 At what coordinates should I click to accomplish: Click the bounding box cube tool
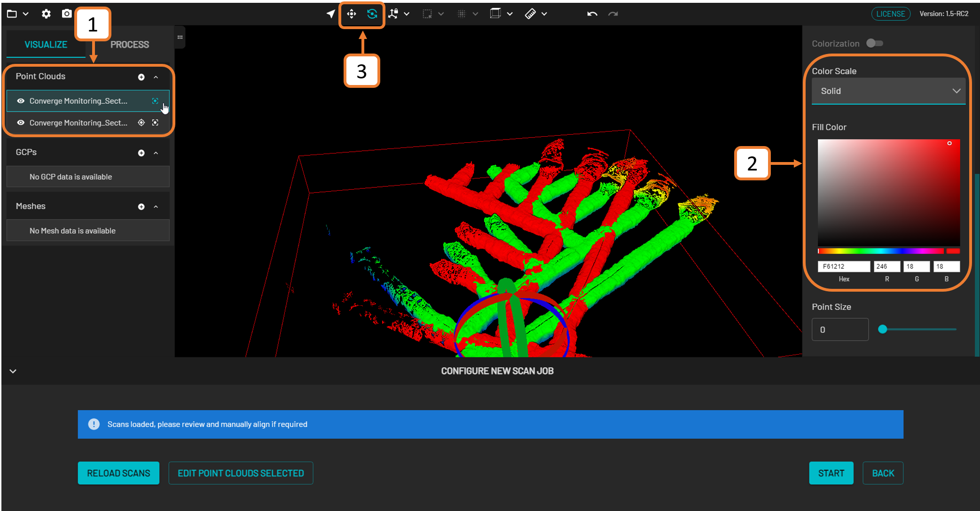click(495, 14)
